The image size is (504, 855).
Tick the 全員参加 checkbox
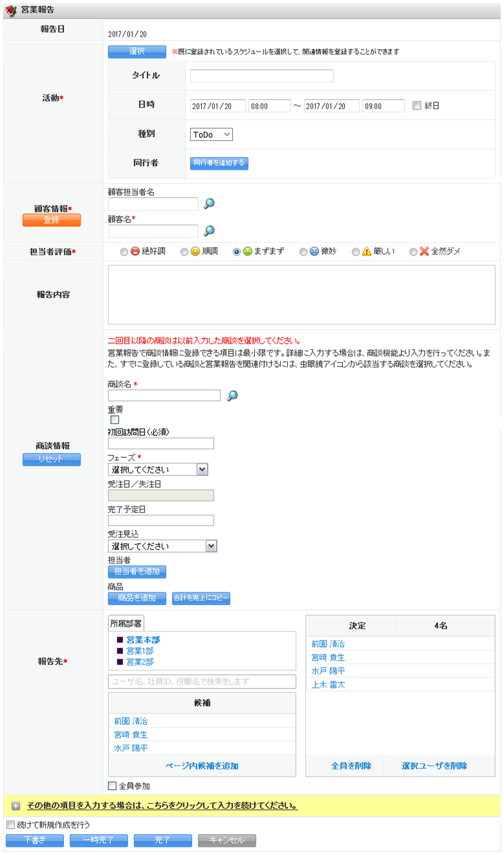112,786
